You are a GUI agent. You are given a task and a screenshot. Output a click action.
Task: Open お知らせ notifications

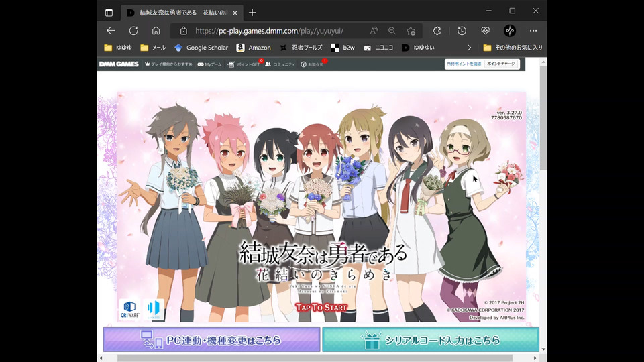312,64
